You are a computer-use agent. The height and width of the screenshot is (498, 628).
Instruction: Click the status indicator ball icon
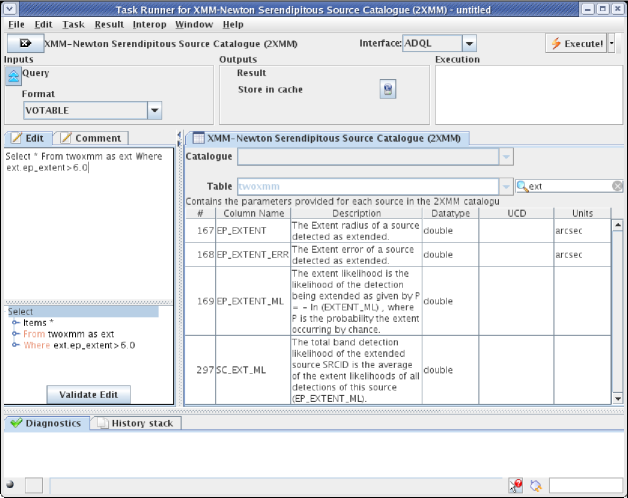click(10, 484)
